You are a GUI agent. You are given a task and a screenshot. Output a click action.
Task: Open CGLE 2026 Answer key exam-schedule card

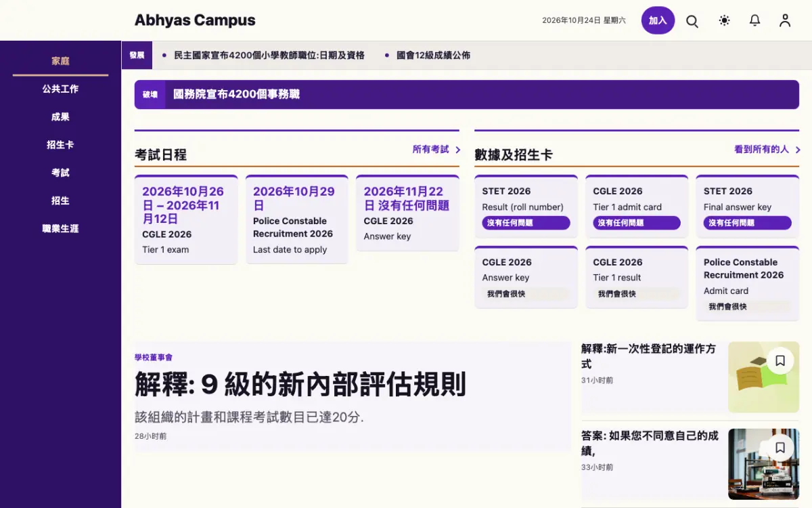407,213
